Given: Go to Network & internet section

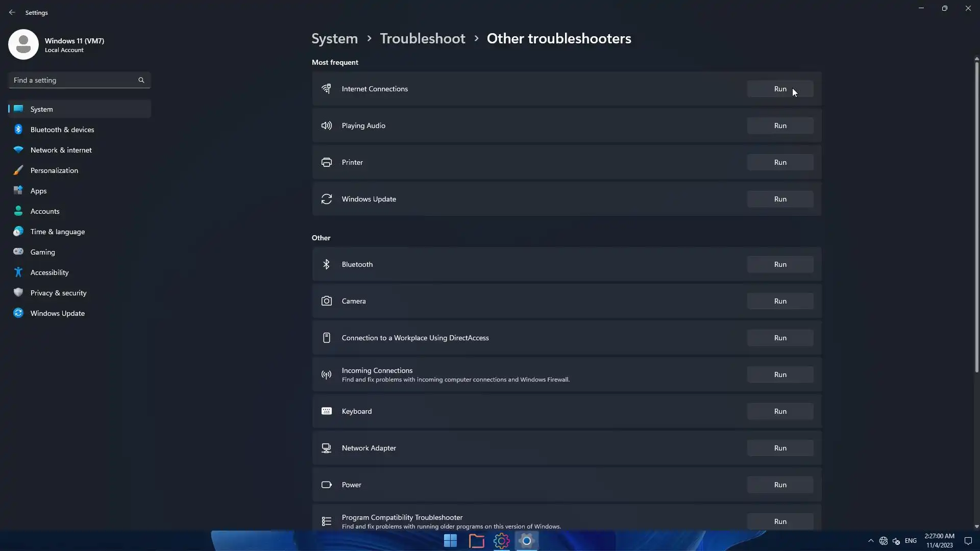Looking at the screenshot, I should pos(61,150).
